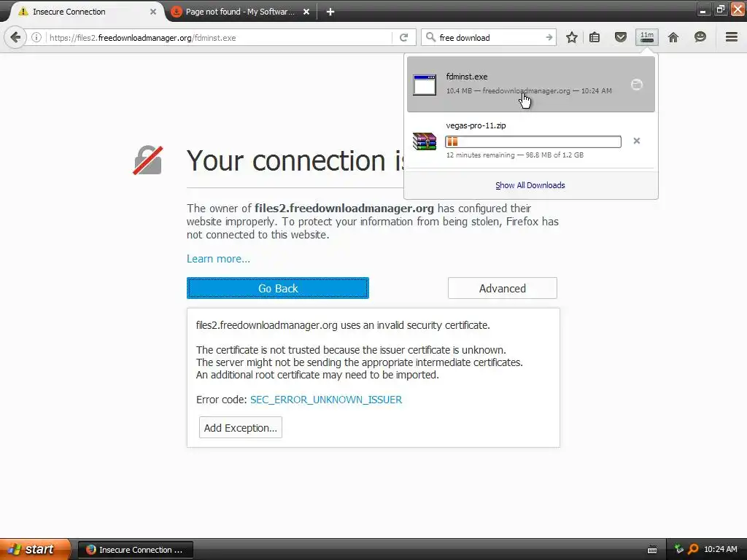747x560 pixels.
Task: Select Insecure Connection taskbar item
Action: click(135, 550)
